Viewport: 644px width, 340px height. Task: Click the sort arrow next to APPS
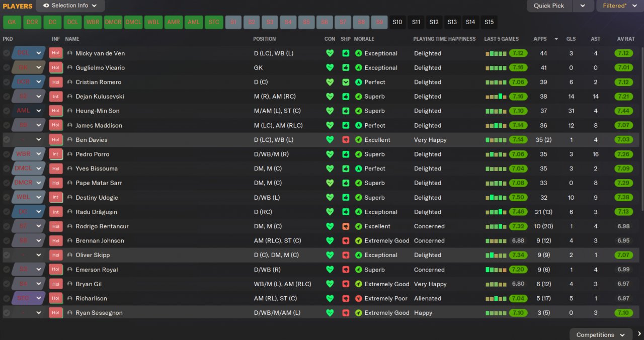[556, 39]
